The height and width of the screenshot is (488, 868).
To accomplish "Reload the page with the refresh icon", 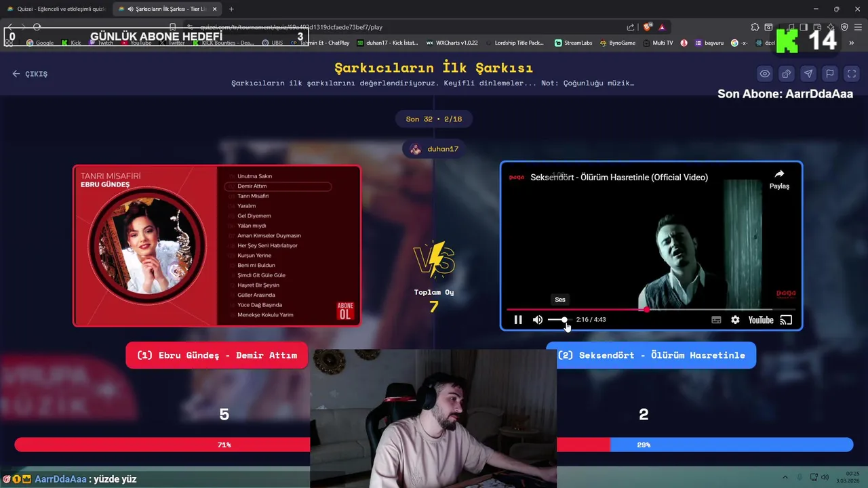I will pyautogui.click(x=37, y=27).
